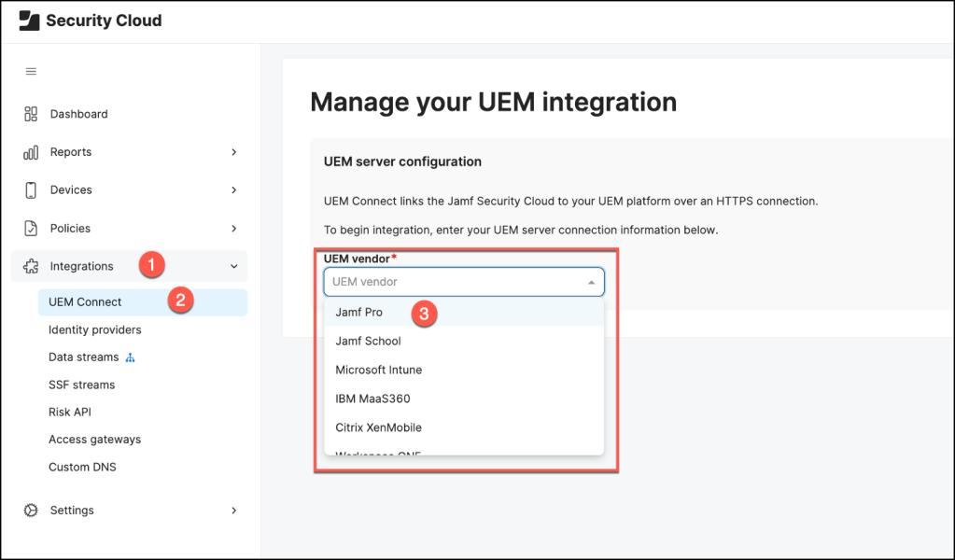Open Identity providers page
Image resolution: width=955 pixels, height=560 pixels.
pos(95,329)
